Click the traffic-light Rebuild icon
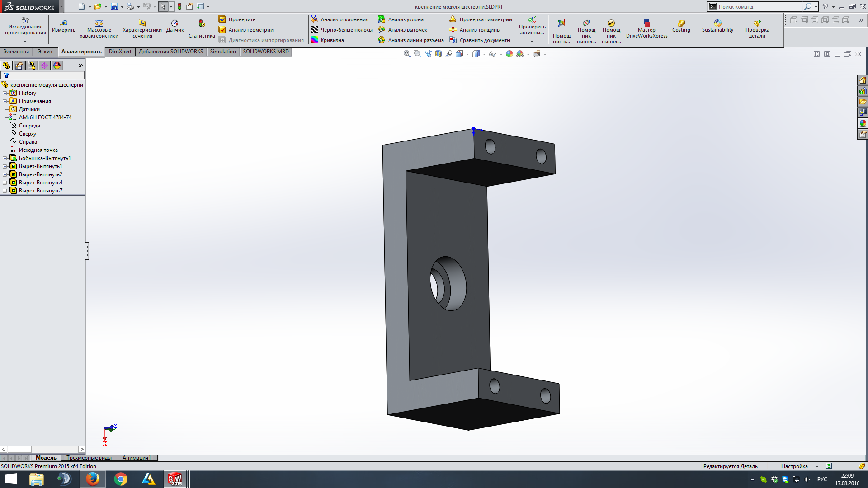The width and height of the screenshot is (868, 488). [x=179, y=6]
